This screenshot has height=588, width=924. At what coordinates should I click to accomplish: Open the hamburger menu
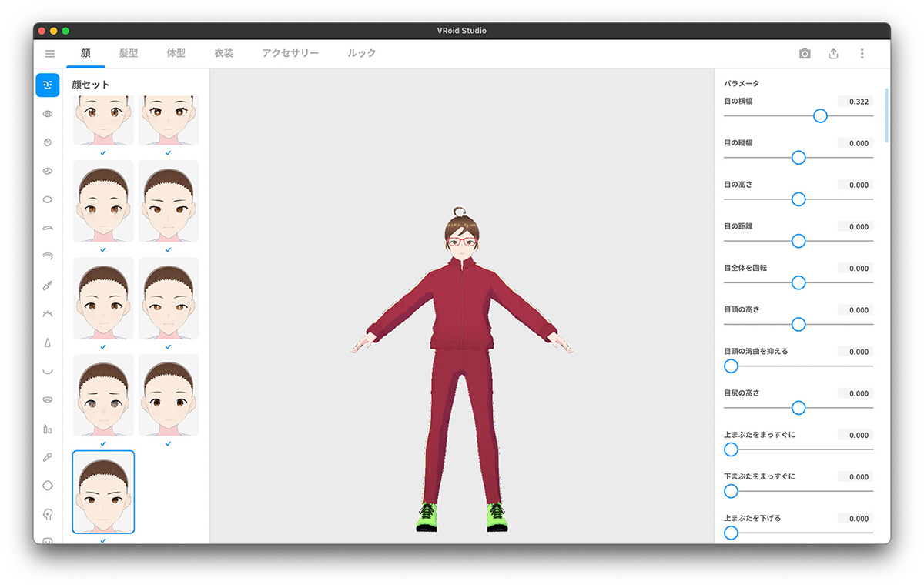(50, 54)
